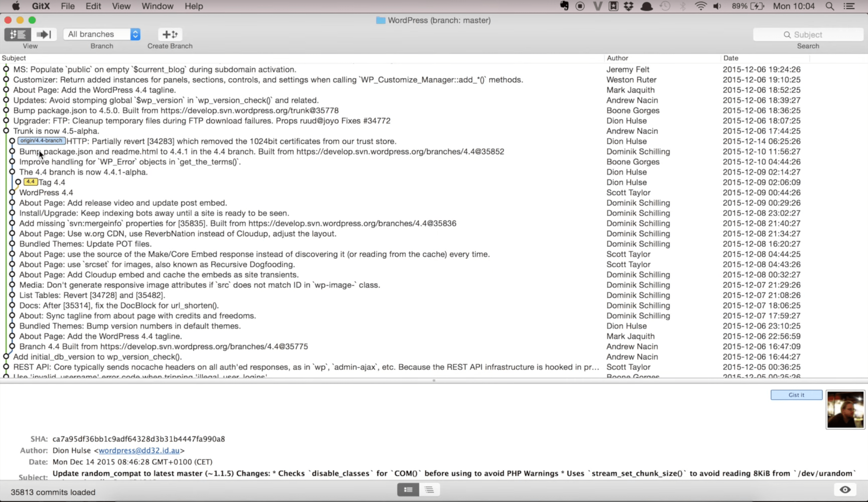Toggle the eye Quick Look button

click(845, 490)
